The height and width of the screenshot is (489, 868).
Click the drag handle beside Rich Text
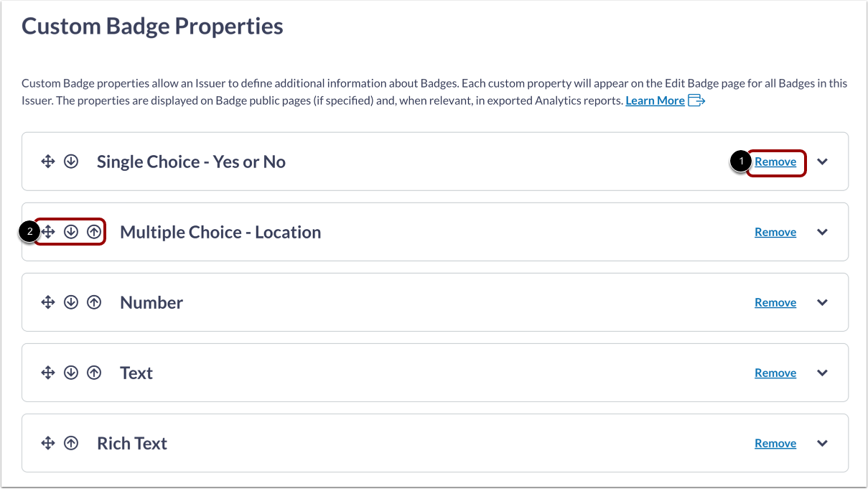[48, 442]
